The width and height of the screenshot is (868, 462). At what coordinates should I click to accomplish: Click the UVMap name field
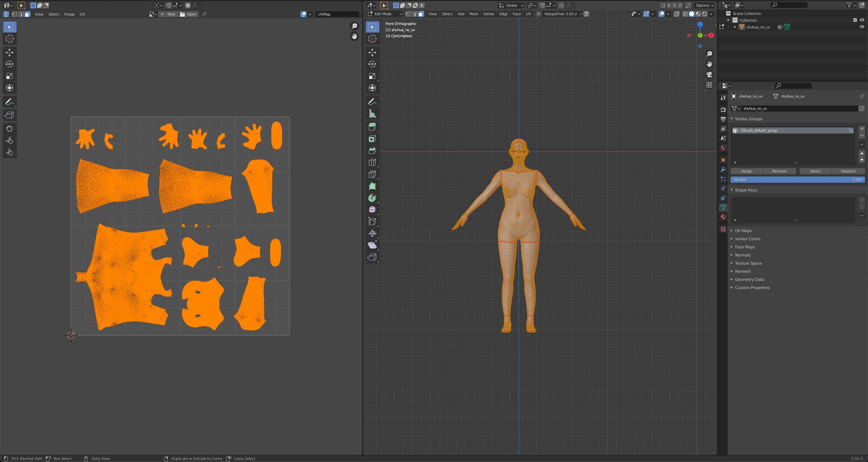coord(337,14)
